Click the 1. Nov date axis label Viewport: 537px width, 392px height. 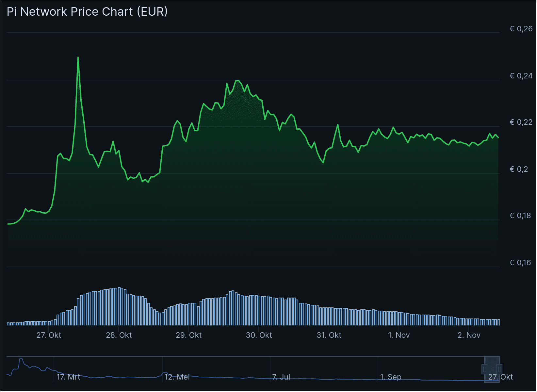point(399,335)
